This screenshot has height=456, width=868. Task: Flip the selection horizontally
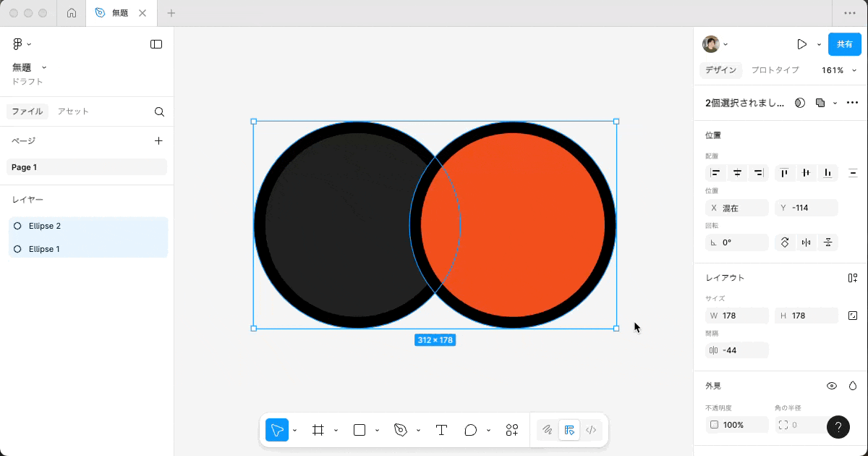click(806, 242)
